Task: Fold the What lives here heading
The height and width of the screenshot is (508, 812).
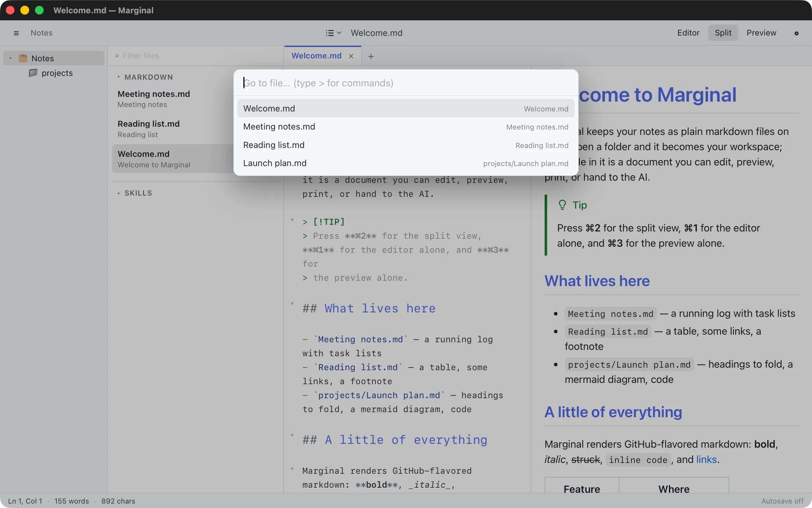Action: 292,304
